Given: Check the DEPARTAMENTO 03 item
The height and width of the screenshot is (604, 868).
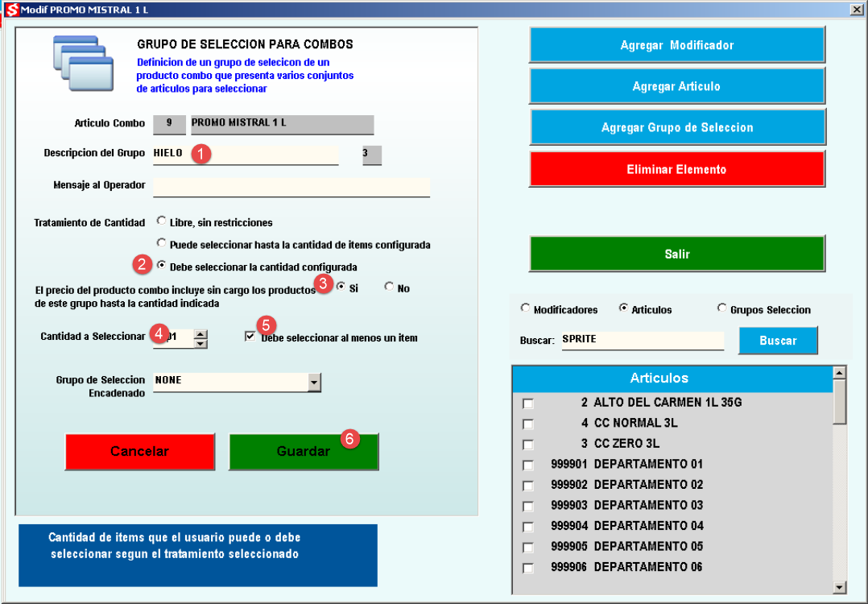Looking at the screenshot, I should 528,506.
